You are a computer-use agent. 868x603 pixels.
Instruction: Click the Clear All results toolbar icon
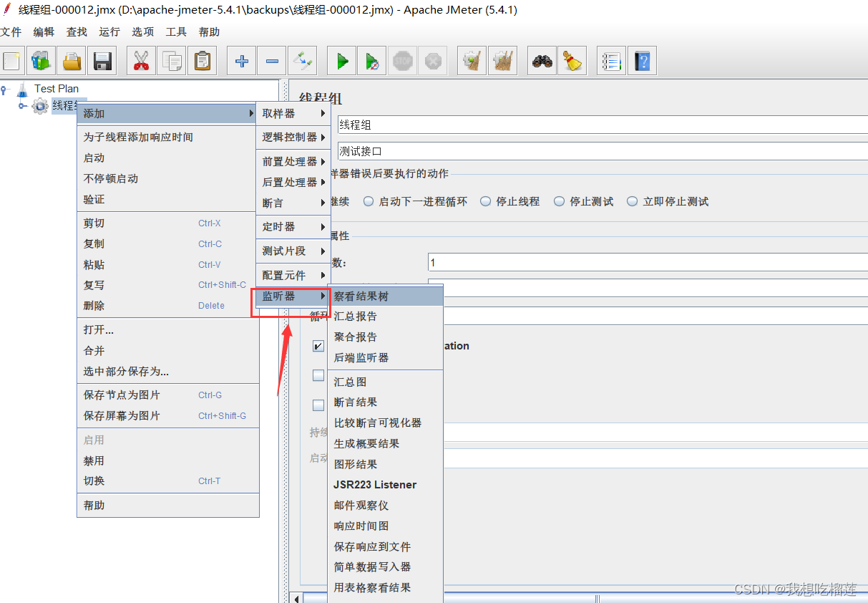pyautogui.click(x=502, y=61)
